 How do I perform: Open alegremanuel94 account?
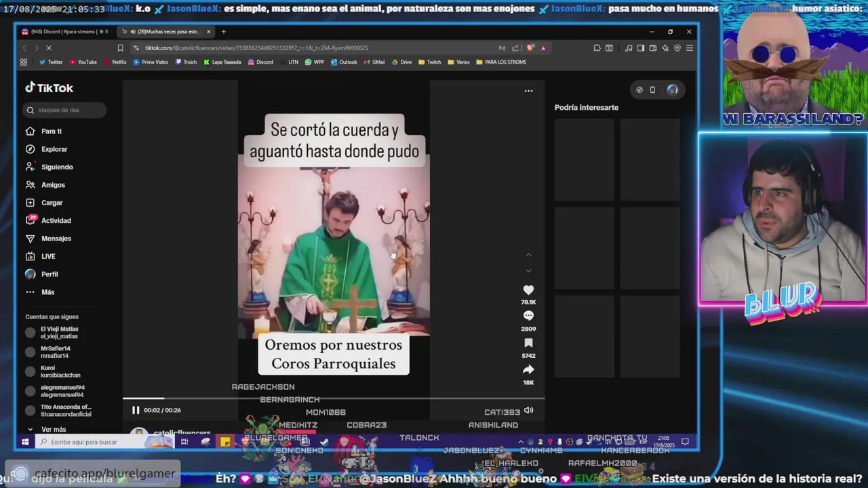pyautogui.click(x=55, y=391)
